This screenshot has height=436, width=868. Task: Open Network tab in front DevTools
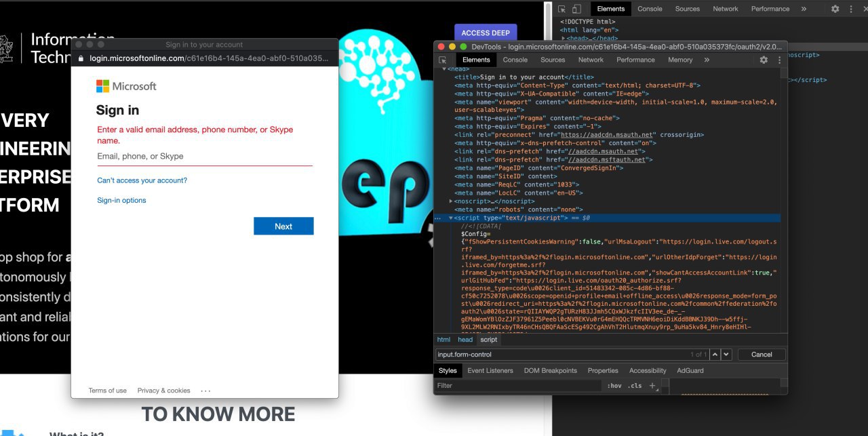pos(591,60)
